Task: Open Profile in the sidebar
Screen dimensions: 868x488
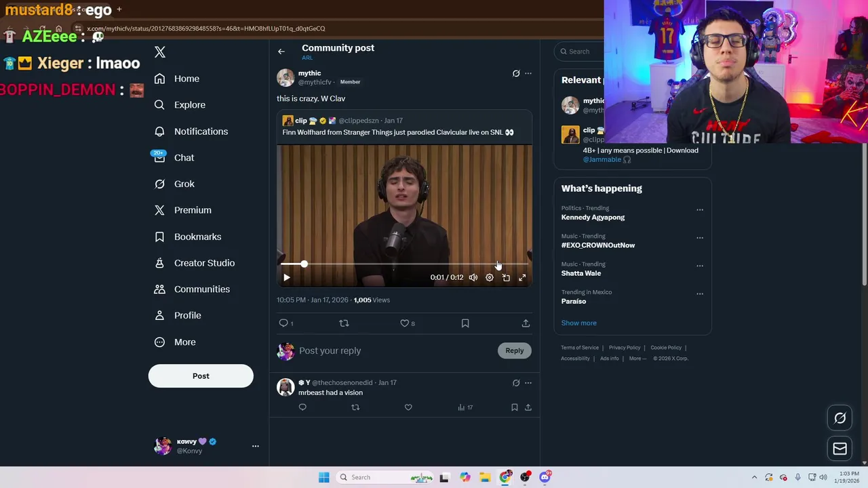Action: (x=178, y=316)
